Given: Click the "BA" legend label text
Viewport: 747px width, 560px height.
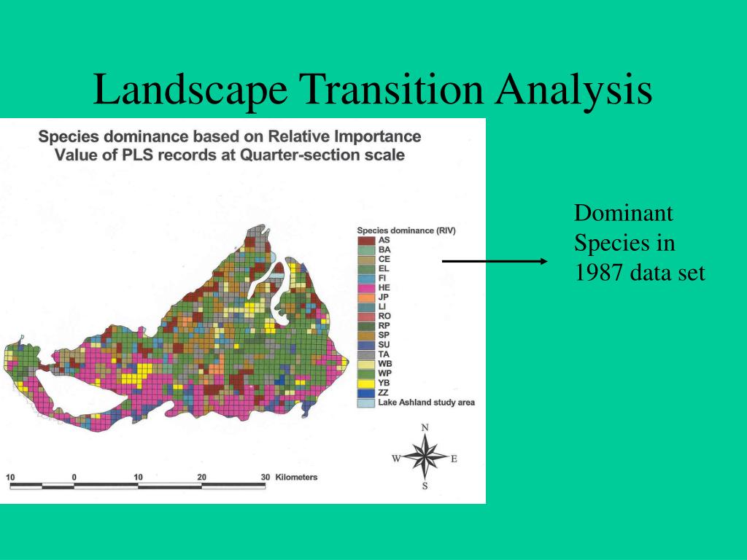Looking at the screenshot, I should click(x=384, y=249).
